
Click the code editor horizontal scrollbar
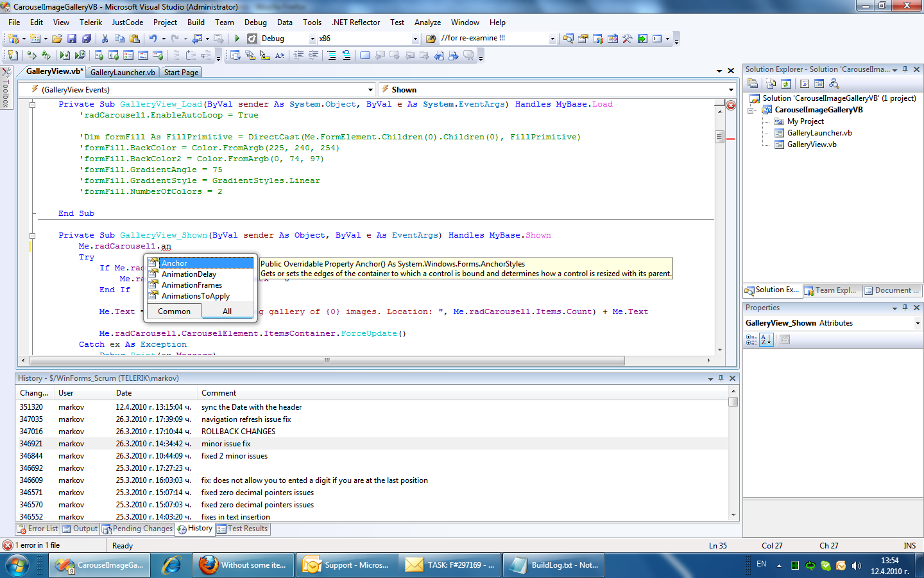point(327,360)
